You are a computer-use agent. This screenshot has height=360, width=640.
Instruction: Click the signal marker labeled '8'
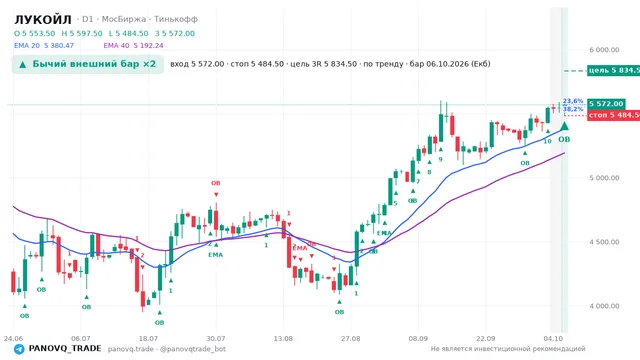click(429, 172)
